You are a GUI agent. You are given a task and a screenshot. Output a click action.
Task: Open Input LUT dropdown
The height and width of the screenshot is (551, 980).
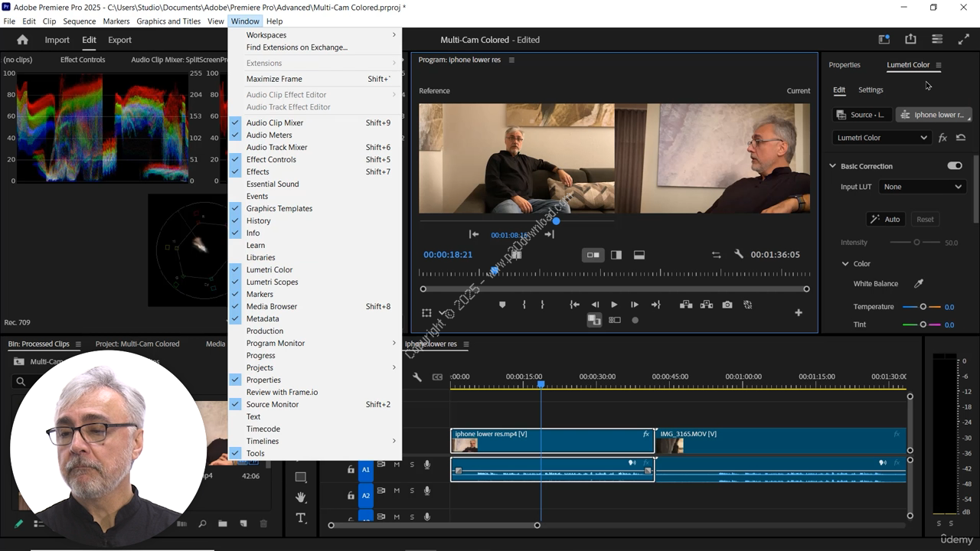click(x=922, y=187)
